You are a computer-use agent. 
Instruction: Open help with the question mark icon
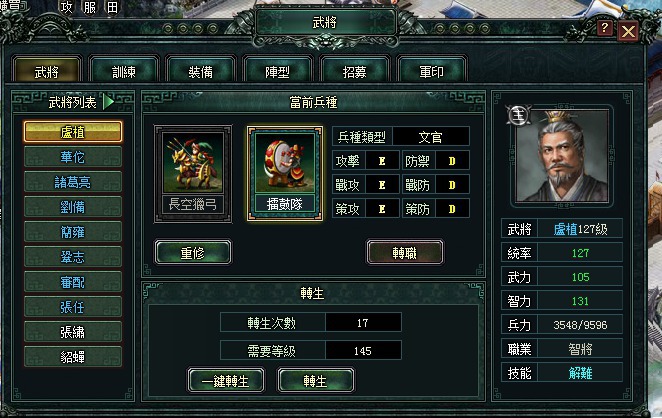pos(605,28)
